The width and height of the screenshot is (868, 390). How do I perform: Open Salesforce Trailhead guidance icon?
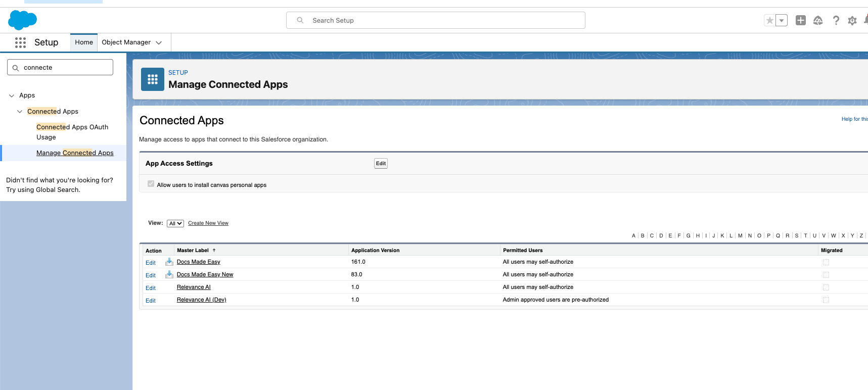818,20
